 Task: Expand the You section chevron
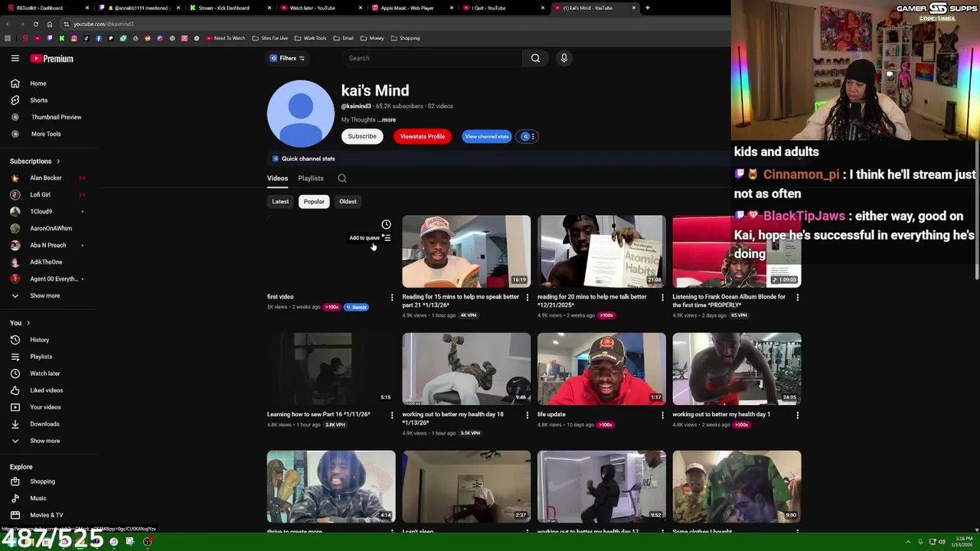point(28,323)
